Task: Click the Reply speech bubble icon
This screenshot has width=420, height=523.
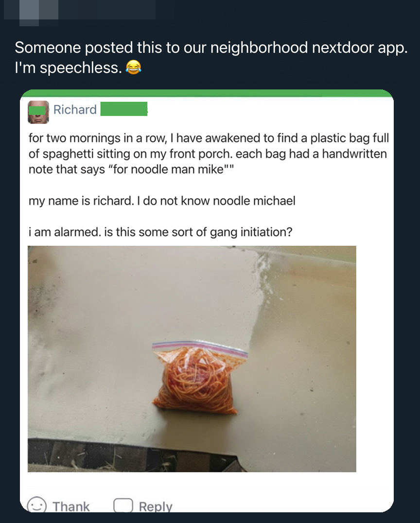Action: [123, 506]
